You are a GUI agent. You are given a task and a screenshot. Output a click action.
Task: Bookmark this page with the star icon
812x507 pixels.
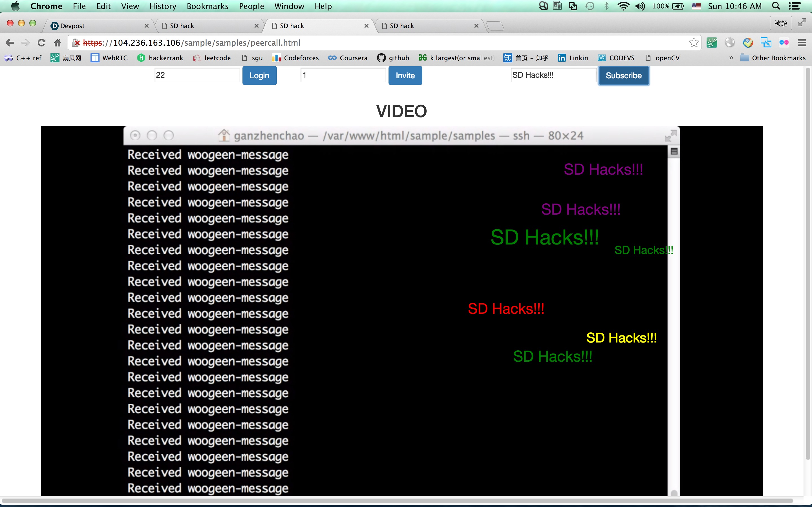(694, 43)
